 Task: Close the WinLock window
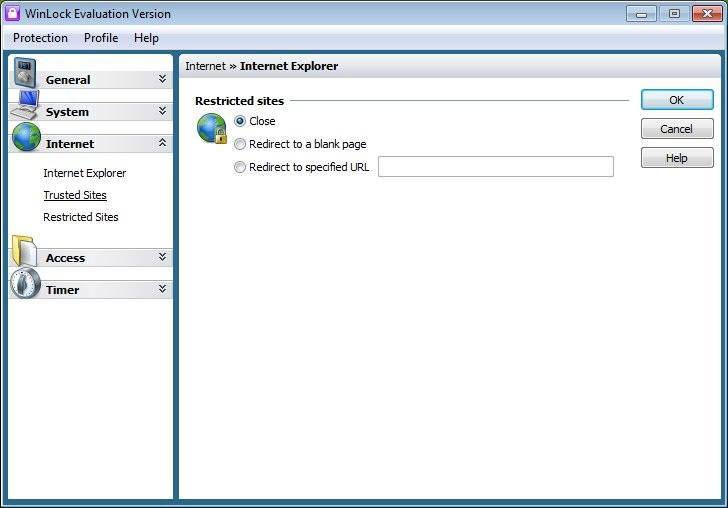point(707,13)
